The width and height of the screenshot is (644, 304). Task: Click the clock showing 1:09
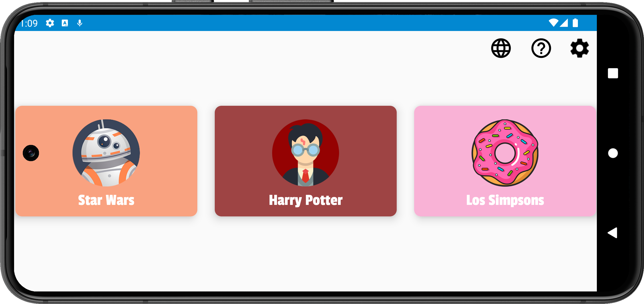pos(29,23)
